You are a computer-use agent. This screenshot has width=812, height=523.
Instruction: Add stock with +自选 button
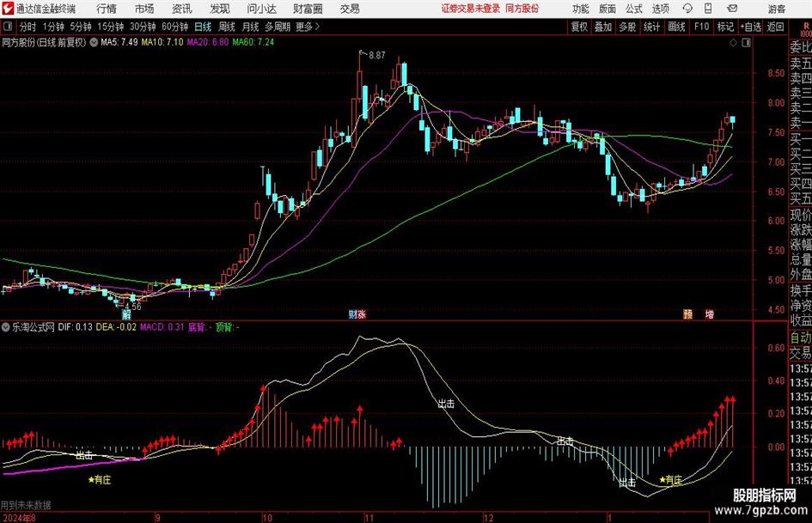pos(750,27)
